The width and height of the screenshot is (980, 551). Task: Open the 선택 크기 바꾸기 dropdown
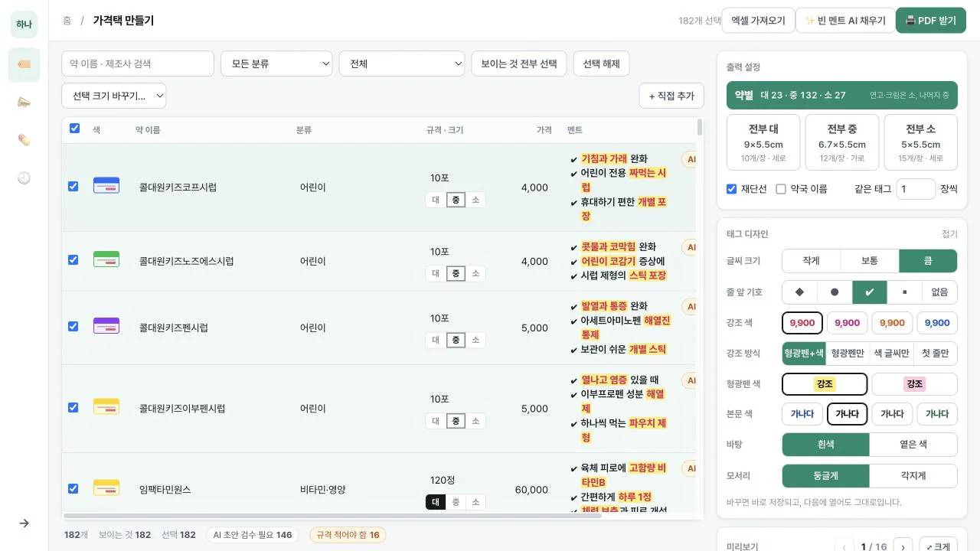pos(114,96)
